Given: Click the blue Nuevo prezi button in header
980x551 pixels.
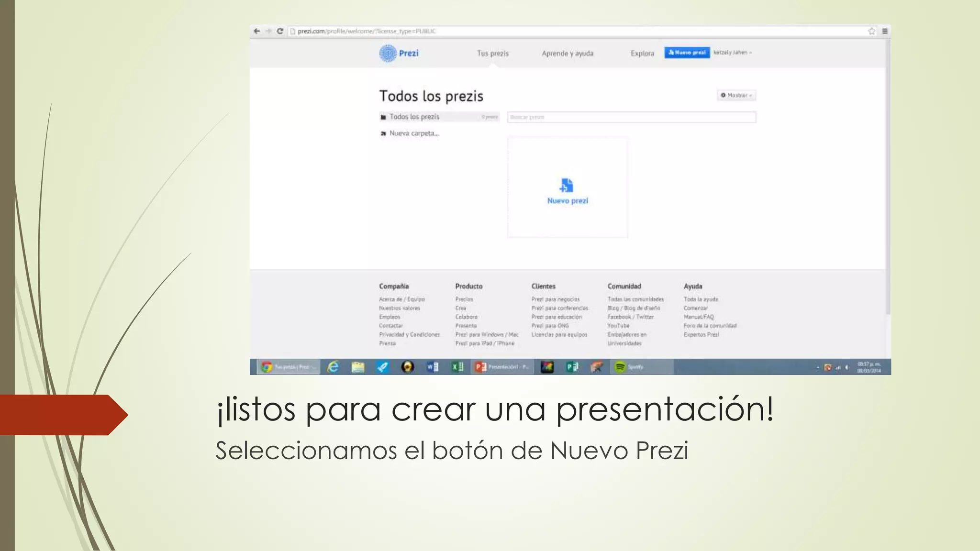Looking at the screenshot, I should [x=687, y=53].
